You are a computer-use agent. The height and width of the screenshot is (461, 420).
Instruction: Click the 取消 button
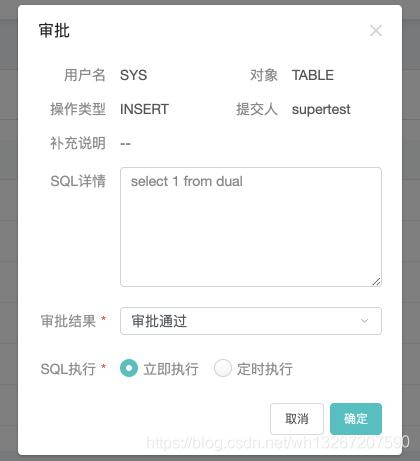[297, 419]
